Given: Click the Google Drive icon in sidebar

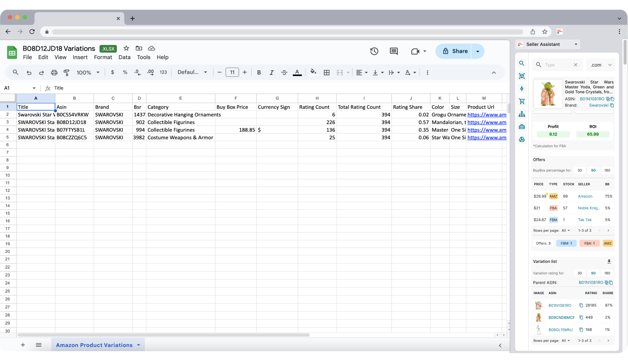Looking at the screenshot, I should (x=522, y=139).
